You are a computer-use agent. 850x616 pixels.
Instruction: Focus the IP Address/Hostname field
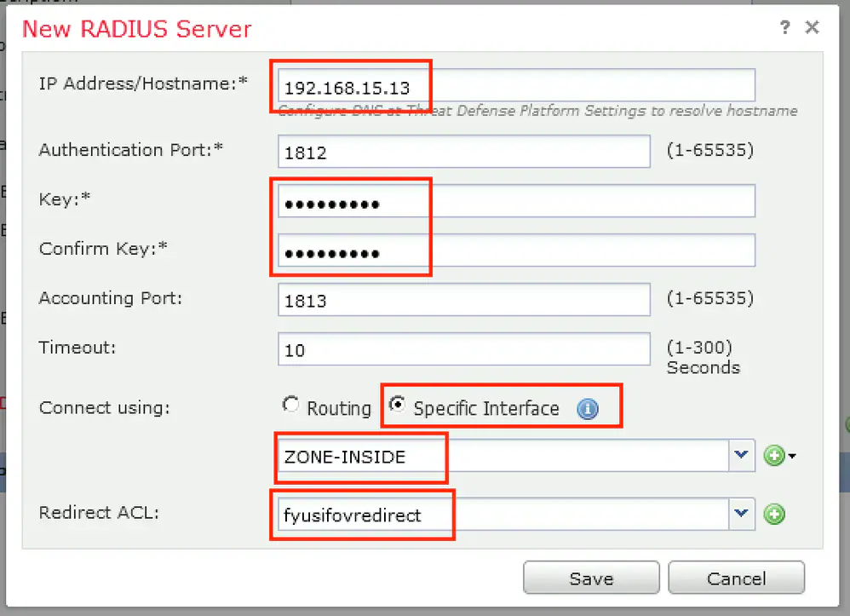click(516, 86)
